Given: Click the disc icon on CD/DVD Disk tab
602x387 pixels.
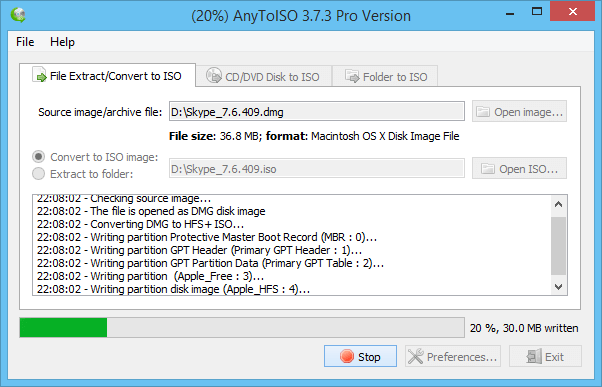Looking at the screenshot, I should (213, 75).
